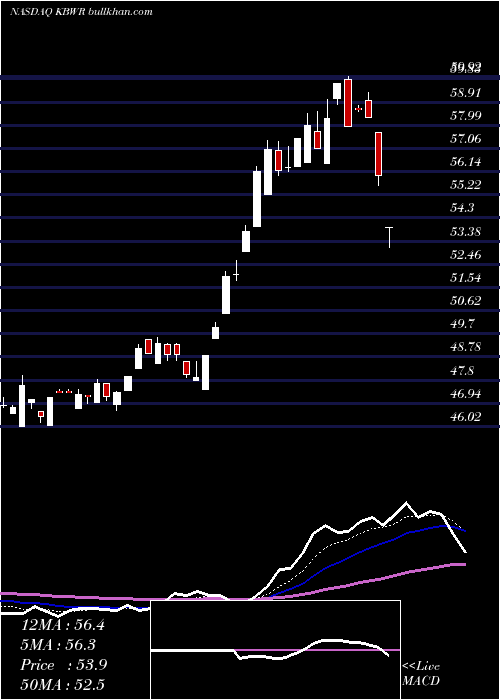Select the 46.94 price level label
The height and width of the screenshot is (700, 500).
(466, 394)
